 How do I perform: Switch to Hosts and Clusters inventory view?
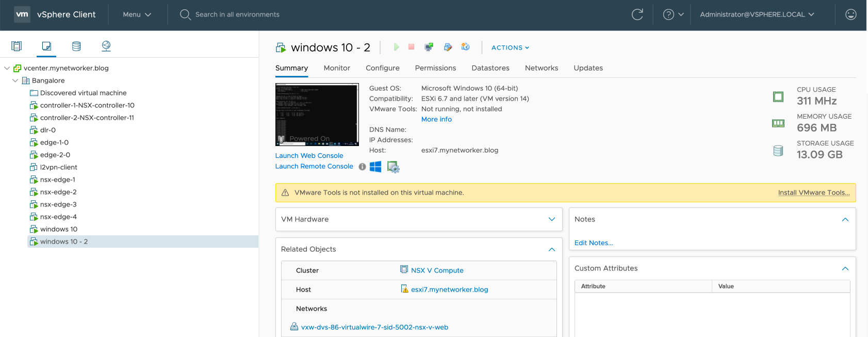17,46
